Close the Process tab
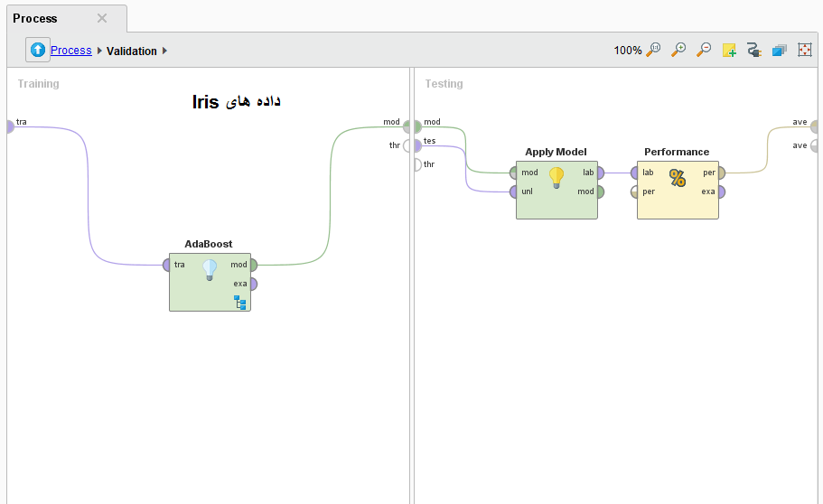The height and width of the screenshot is (504, 823). coord(102,18)
